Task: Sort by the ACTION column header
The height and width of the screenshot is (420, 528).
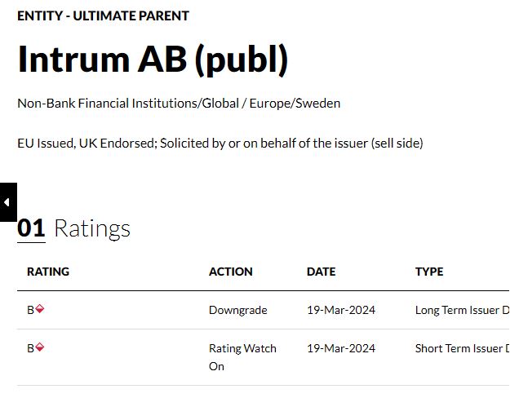Action: click(231, 272)
